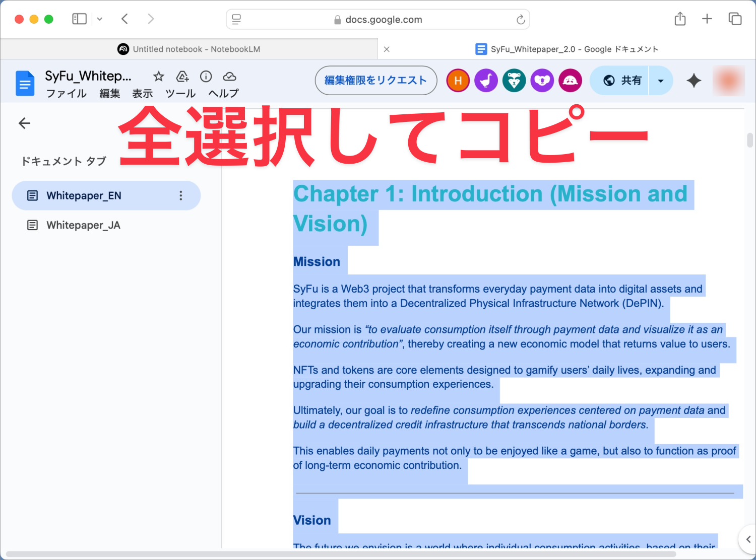Click the add to Drive shortcut icon

(182, 77)
